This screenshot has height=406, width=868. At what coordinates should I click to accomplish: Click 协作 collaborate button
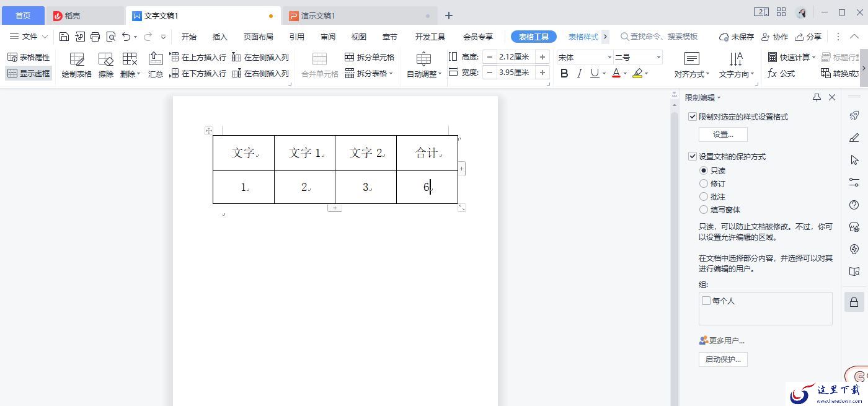[775, 37]
